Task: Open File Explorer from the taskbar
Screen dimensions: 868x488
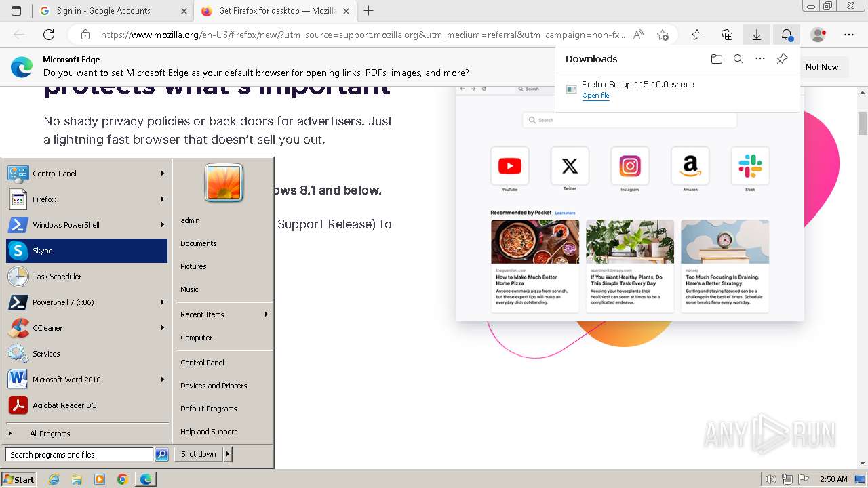Action: 77,479
